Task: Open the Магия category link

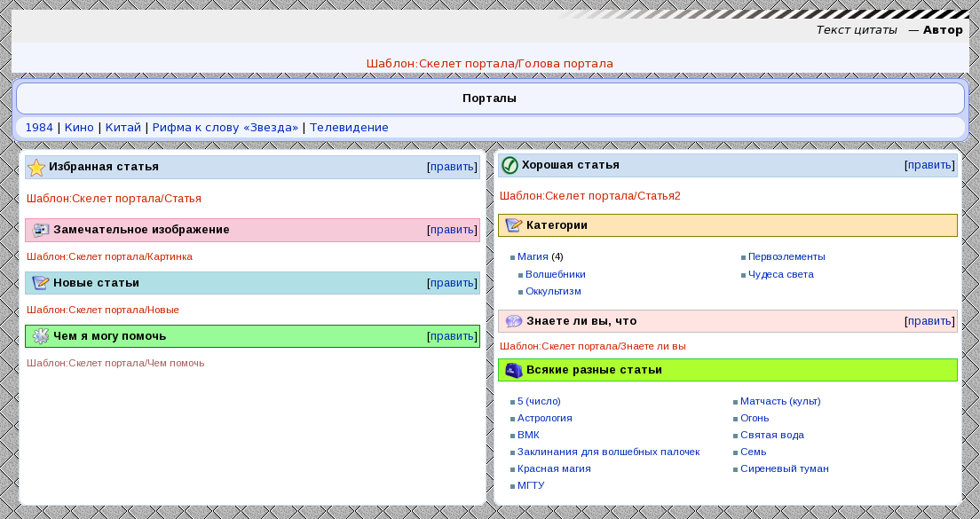Action: coord(533,256)
